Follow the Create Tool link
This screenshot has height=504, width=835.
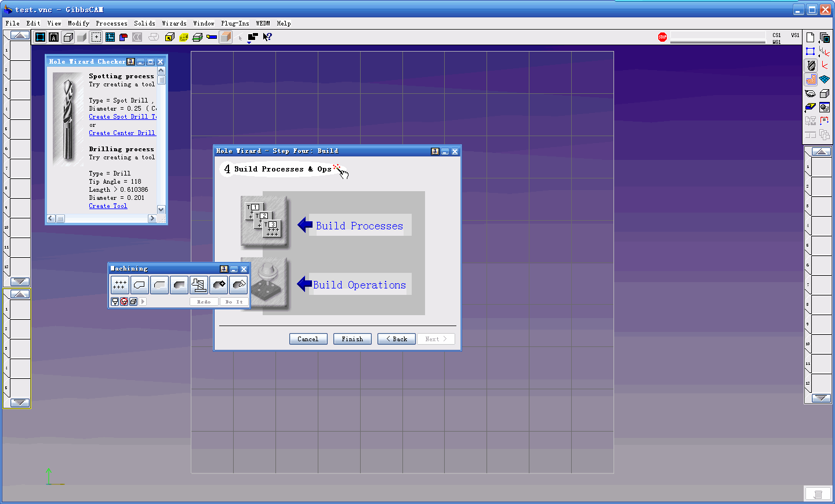point(108,206)
